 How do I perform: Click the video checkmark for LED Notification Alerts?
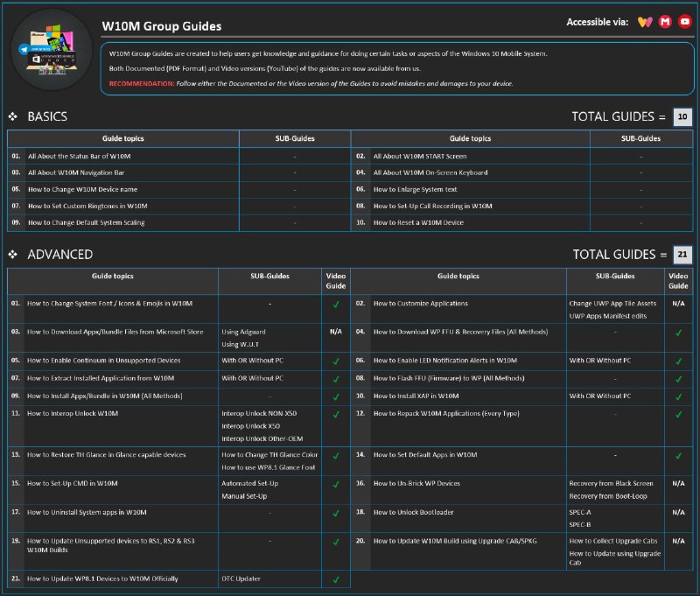click(679, 361)
